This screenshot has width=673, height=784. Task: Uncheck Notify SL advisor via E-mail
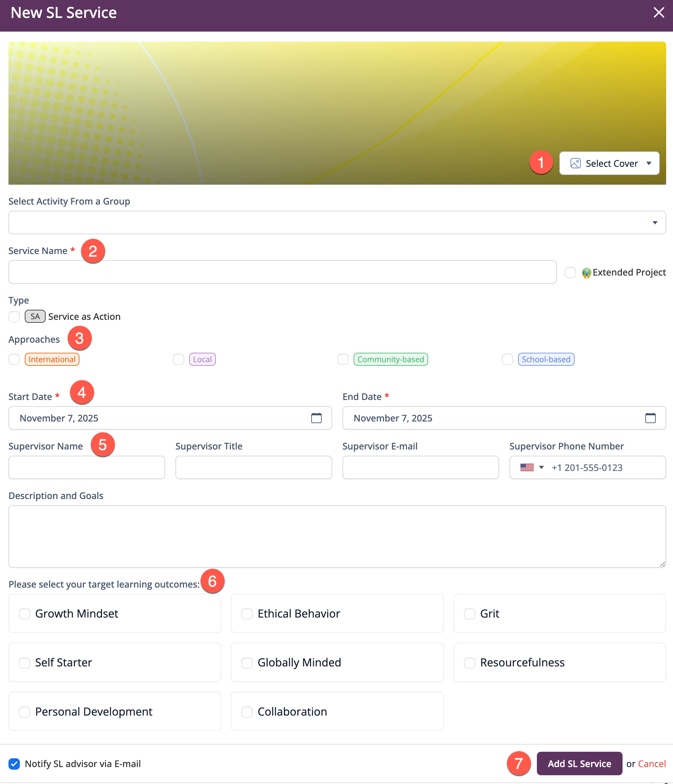click(x=14, y=763)
